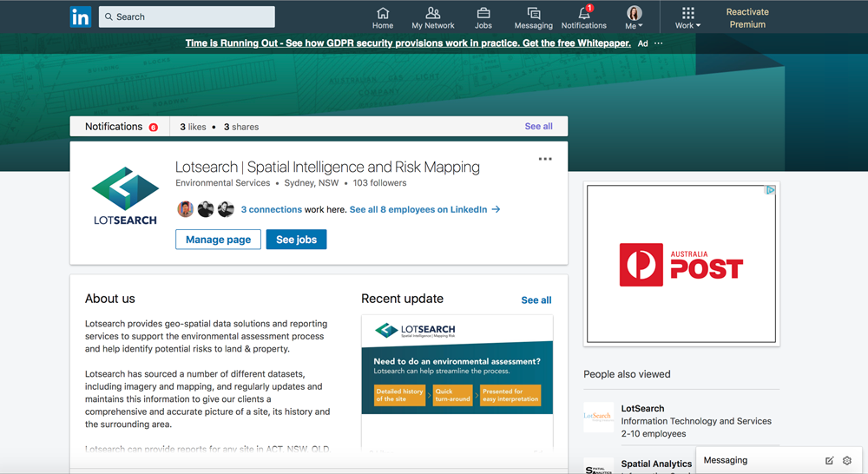Open Spatial Analytics company link

tap(656, 464)
